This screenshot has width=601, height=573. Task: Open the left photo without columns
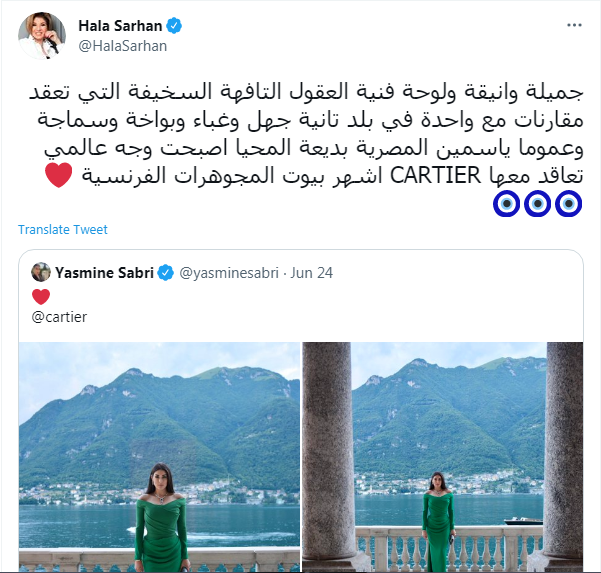(x=159, y=456)
